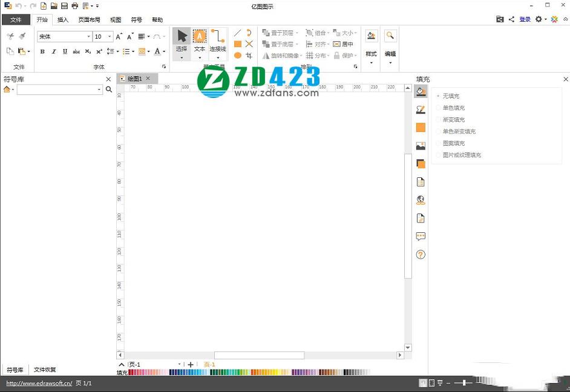The image size is (570, 392).
Task: Open the 视图 ribbon tab
Action: coord(115,19)
